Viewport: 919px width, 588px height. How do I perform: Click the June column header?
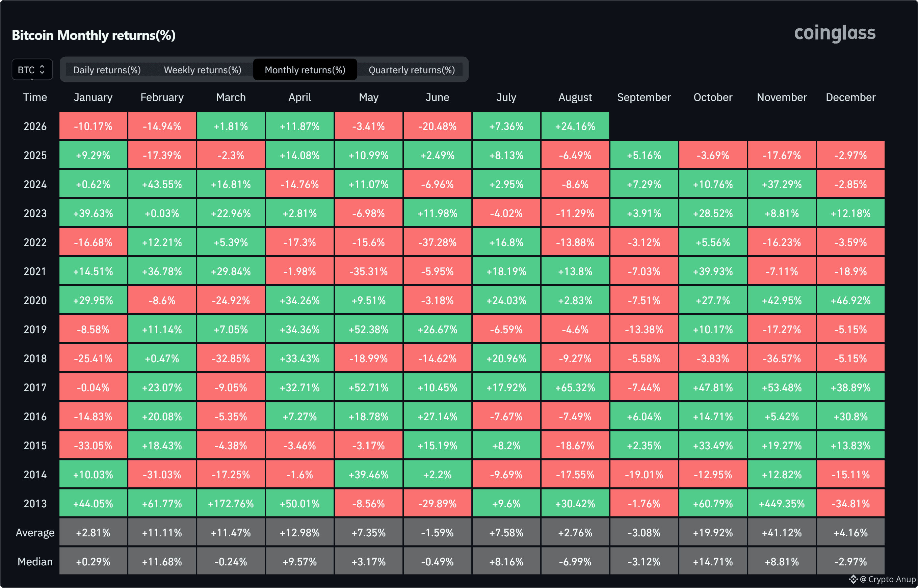[438, 97]
